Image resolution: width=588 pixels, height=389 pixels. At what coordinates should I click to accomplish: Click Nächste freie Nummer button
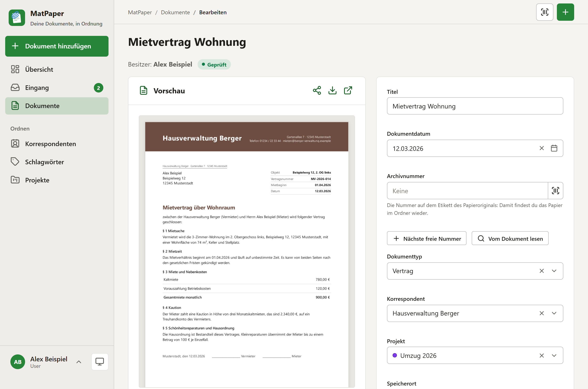pos(427,238)
